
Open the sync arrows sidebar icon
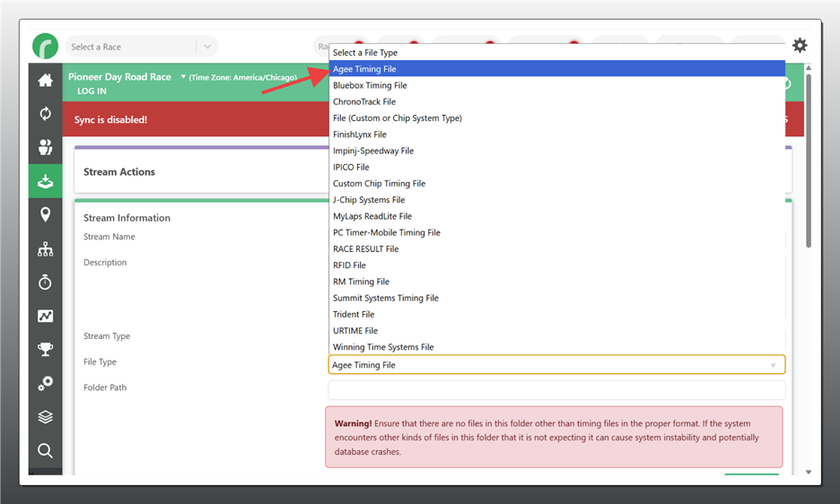(46, 114)
